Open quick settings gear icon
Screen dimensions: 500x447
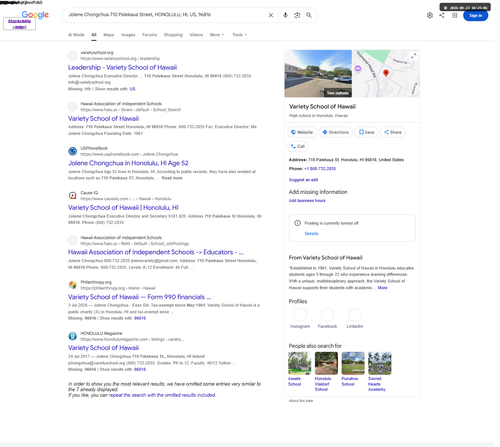click(x=430, y=15)
